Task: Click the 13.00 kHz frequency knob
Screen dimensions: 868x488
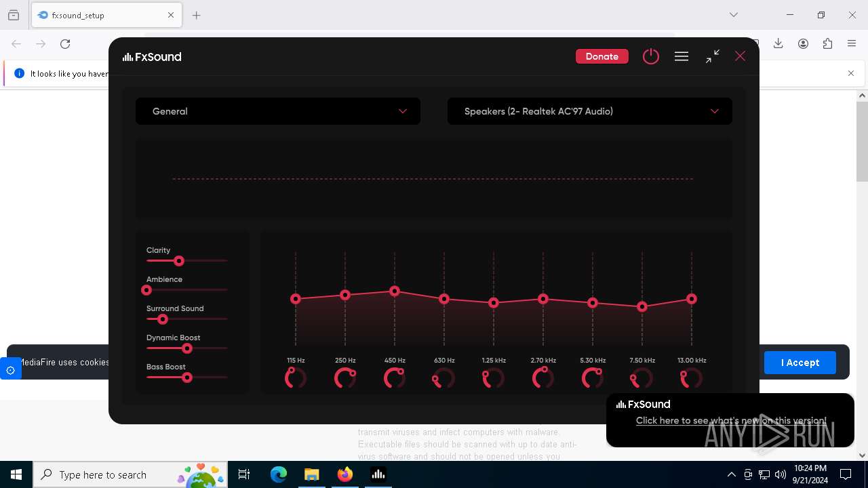Action: point(692,378)
